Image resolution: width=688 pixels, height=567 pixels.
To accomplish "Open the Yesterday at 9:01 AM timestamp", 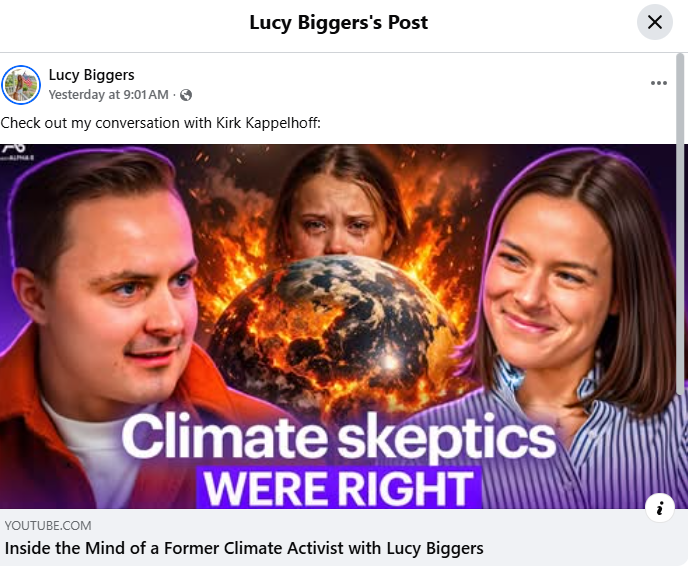I will (108, 95).
